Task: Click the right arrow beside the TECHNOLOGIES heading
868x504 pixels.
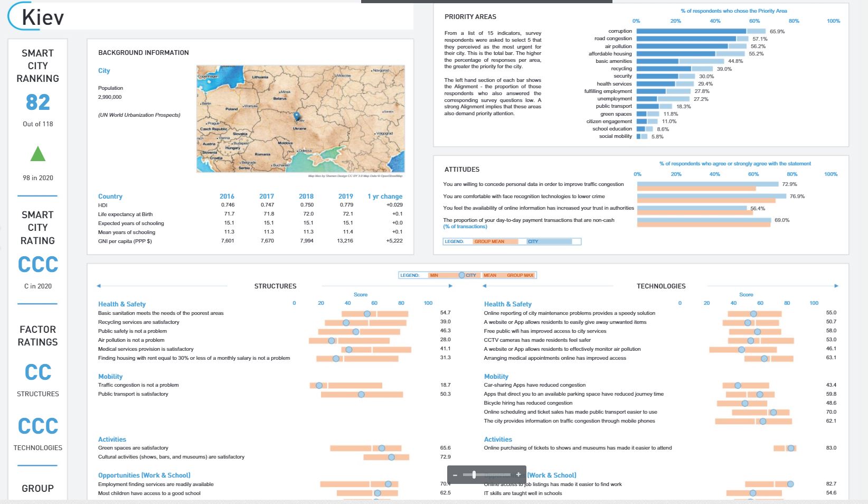Action: (836, 286)
